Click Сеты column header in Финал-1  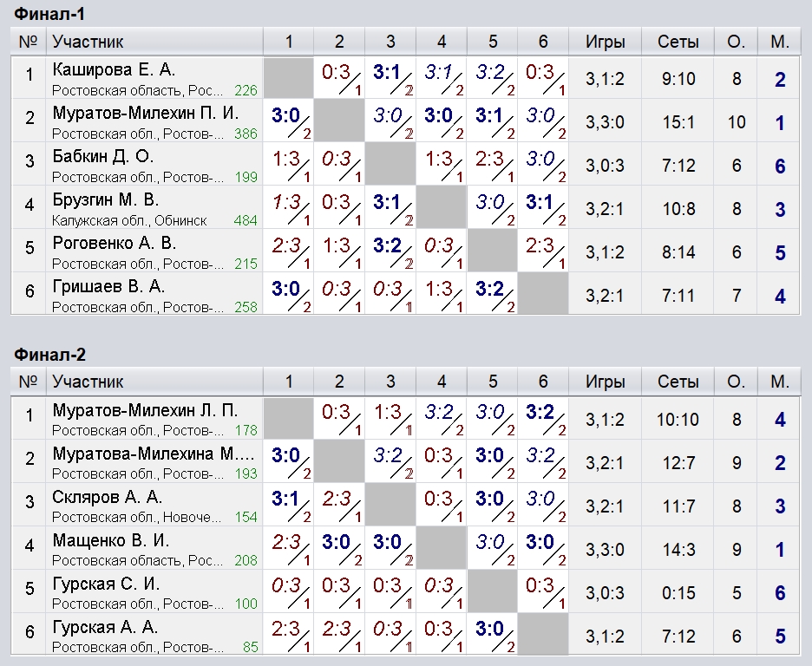click(678, 42)
